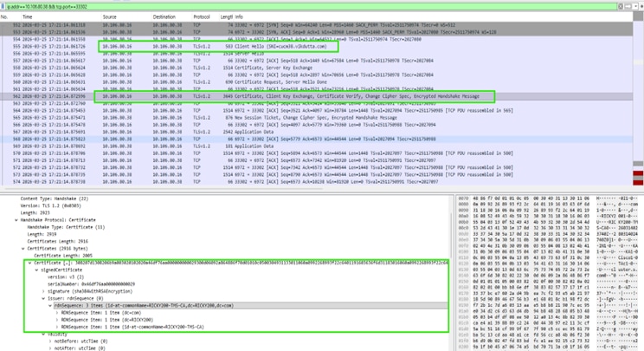The width and height of the screenshot is (644, 351).
Task: Select the Certificate Length: 2005 field
Action: [63, 256]
